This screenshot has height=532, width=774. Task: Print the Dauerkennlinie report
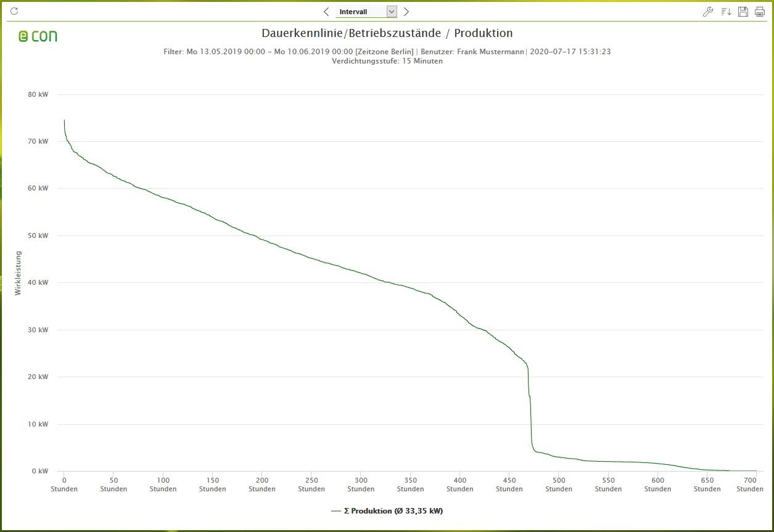(760, 11)
